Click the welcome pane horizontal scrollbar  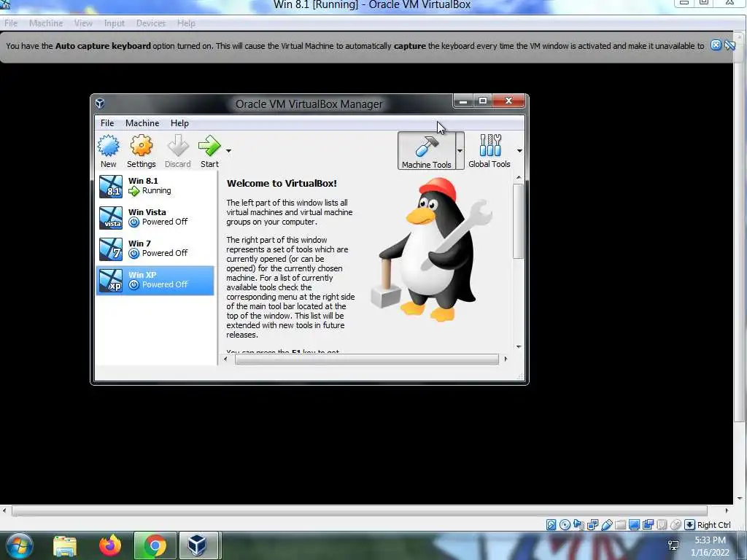pos(367,359)
